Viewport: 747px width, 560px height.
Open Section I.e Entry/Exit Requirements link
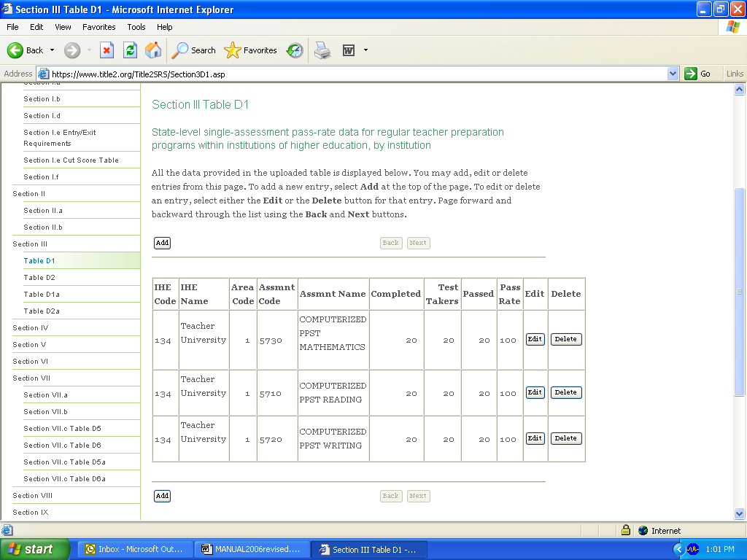point(60,138)
